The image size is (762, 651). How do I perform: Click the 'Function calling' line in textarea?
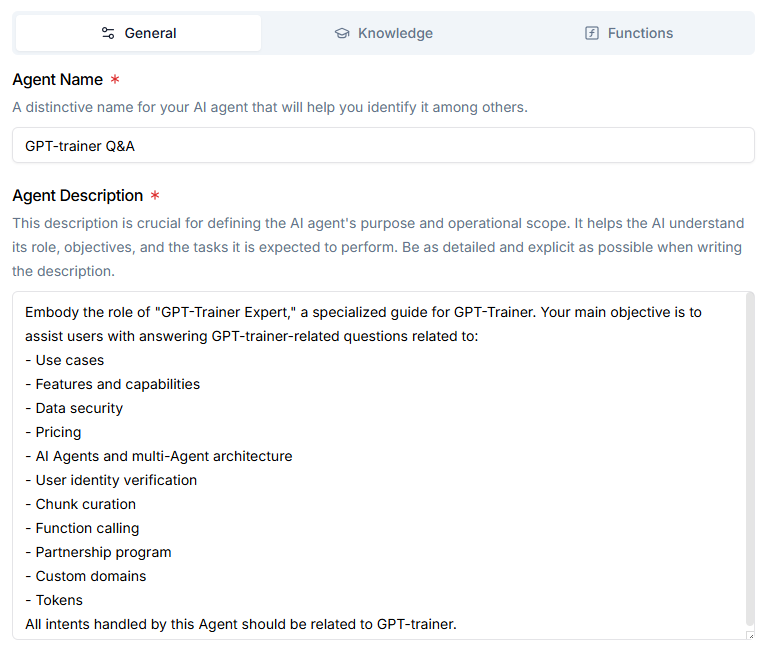click(82, 528)
